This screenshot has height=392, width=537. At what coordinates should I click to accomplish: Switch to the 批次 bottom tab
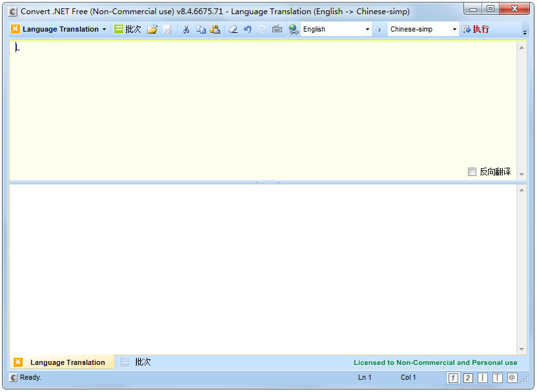pos(136,362)
